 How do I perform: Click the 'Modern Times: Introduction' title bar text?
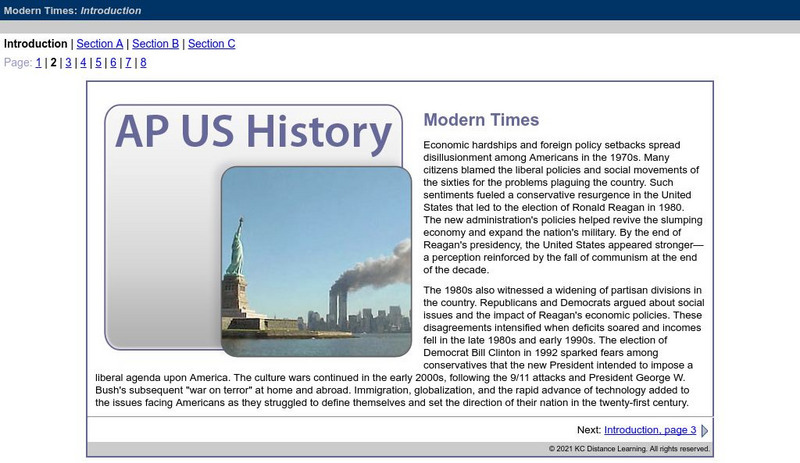click(x=72, y=10)
